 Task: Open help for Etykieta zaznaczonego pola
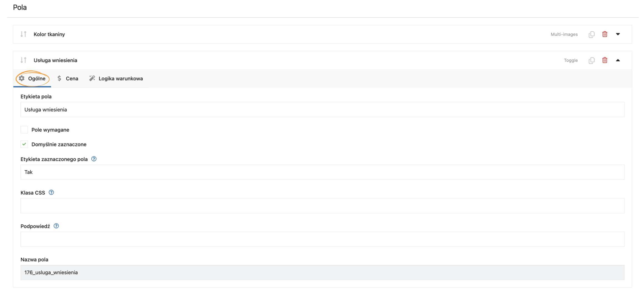tap(94, 159)
